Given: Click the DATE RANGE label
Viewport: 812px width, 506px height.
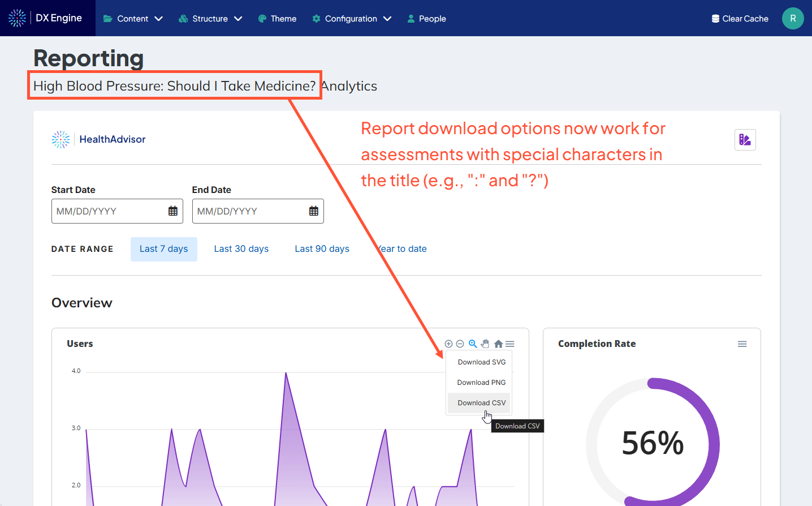Looking at the screenshot, I should (83, 249).
